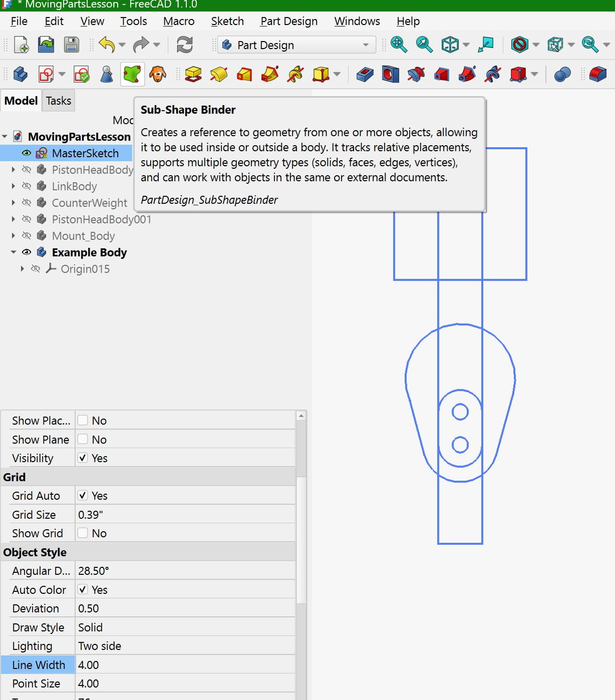
Task: Toggle the Show Plane checkbox
Action: click(x=83, y=439)
